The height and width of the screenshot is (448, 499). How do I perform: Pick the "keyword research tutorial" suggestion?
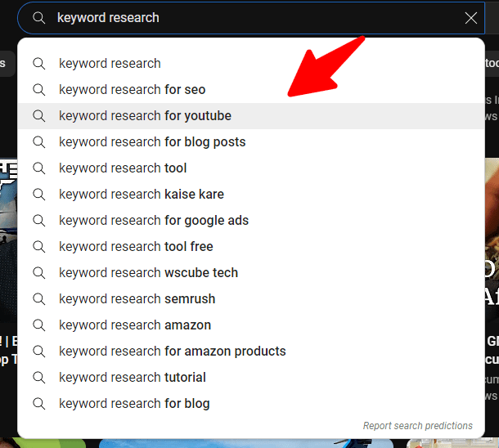[x=133, y=378]
